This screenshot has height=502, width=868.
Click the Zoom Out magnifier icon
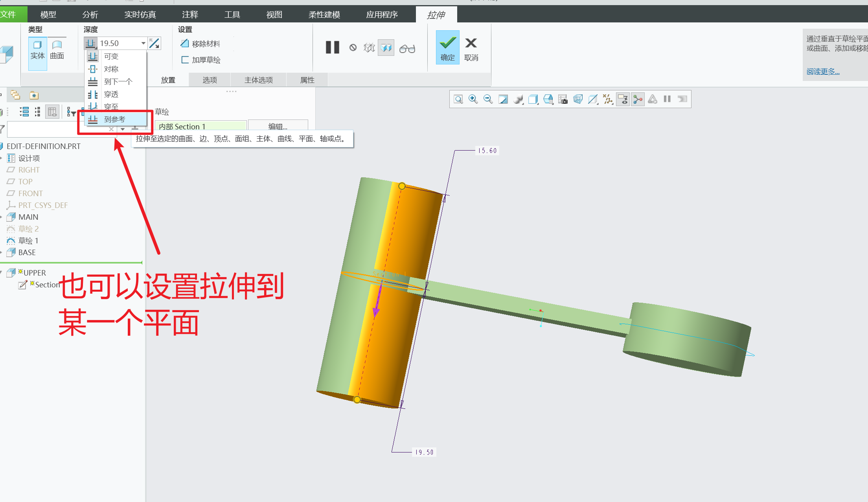(488, 99)
